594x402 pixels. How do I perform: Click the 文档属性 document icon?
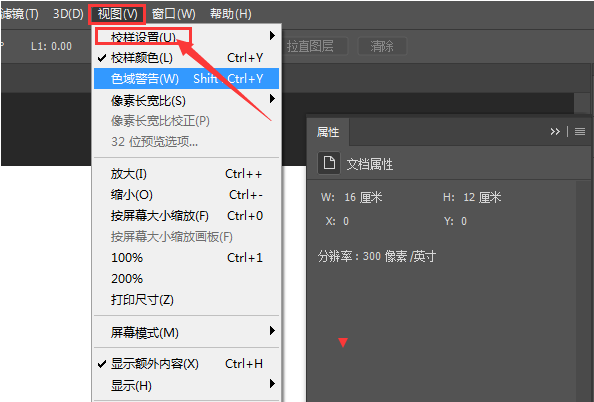pos(329,163)
